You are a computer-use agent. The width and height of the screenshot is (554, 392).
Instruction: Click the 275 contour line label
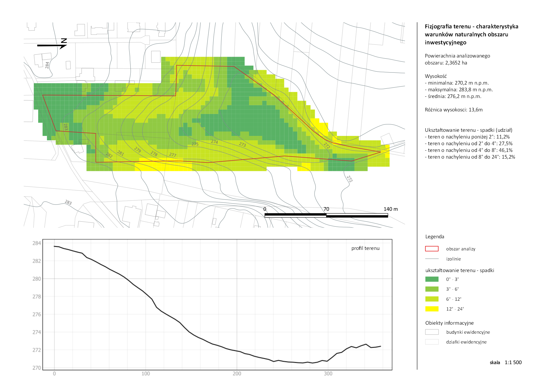195,144
